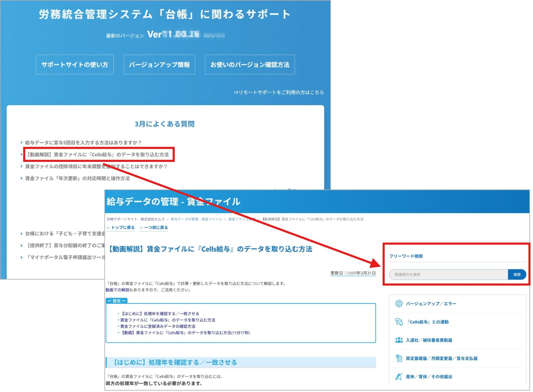This screenshot has height=392, width=533.
Task: Click the document icon for 算定基礎届
Action: coord(399,358)
